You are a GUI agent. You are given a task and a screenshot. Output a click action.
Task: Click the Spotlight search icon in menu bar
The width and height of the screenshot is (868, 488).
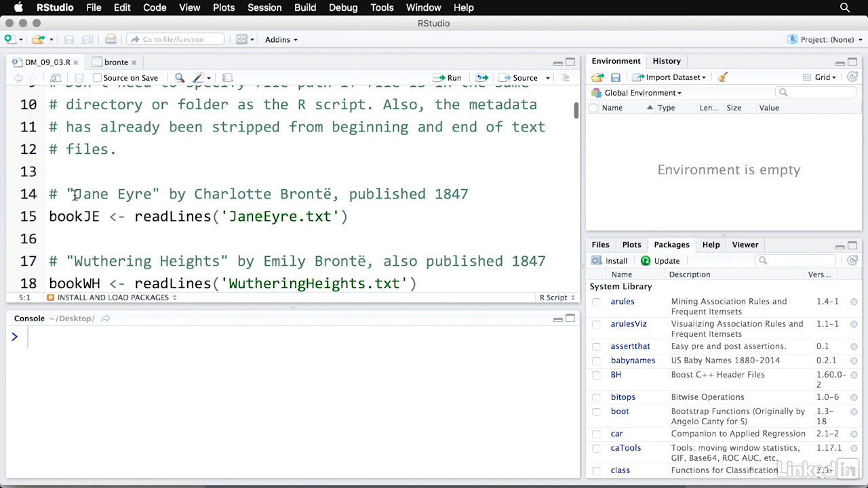(845, 7)
